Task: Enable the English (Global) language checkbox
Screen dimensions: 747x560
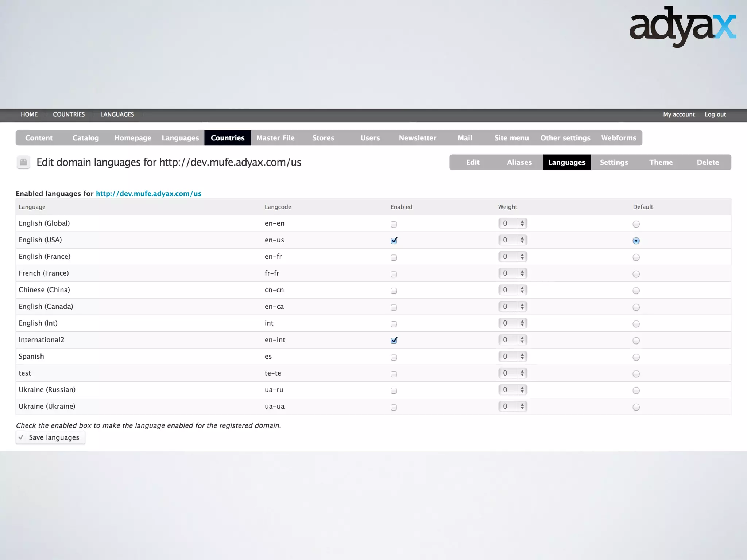Action: (x=394, y=224)
